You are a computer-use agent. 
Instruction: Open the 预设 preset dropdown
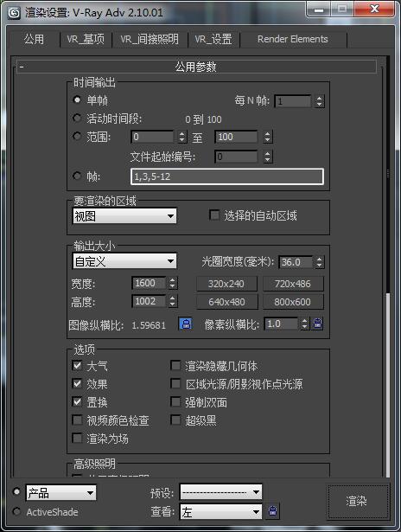[x=220, y=492]
